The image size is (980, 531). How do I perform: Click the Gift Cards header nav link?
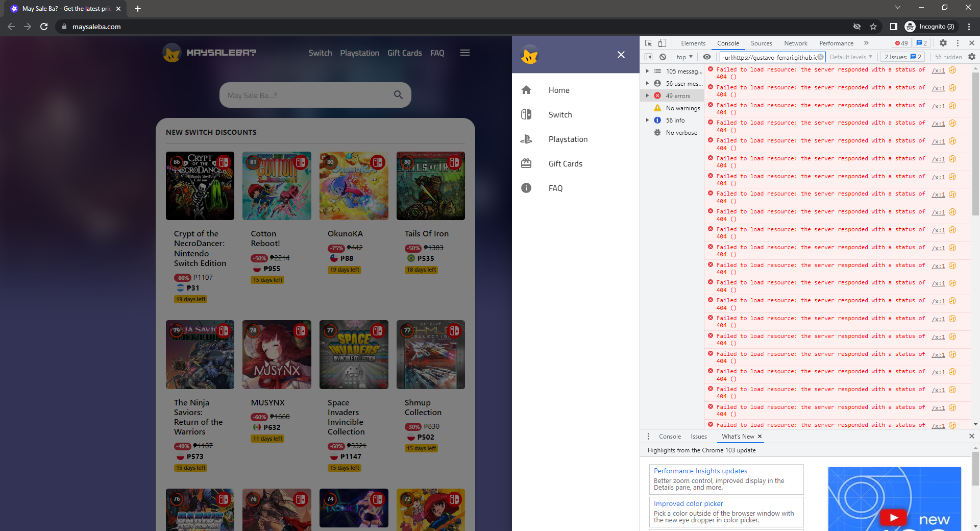point(404,53)
